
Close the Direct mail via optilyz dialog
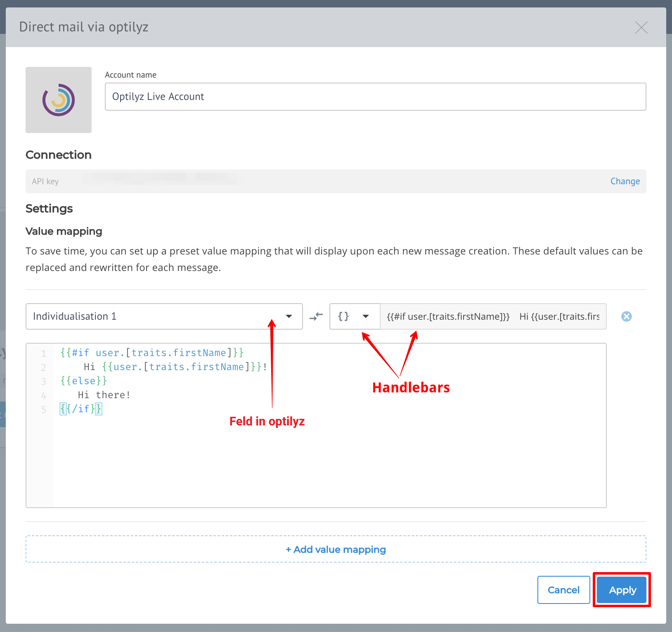[641, 28]
